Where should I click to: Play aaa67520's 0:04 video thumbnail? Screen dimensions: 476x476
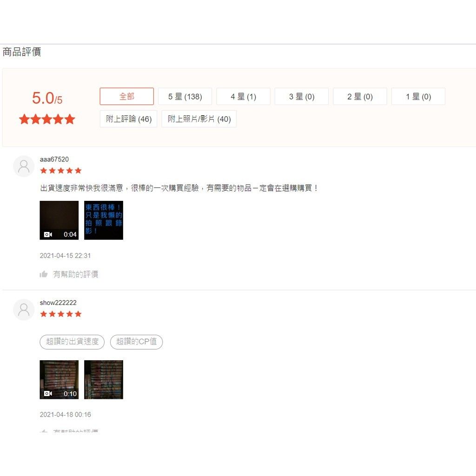pyautogui.click(x=59, y=220)
